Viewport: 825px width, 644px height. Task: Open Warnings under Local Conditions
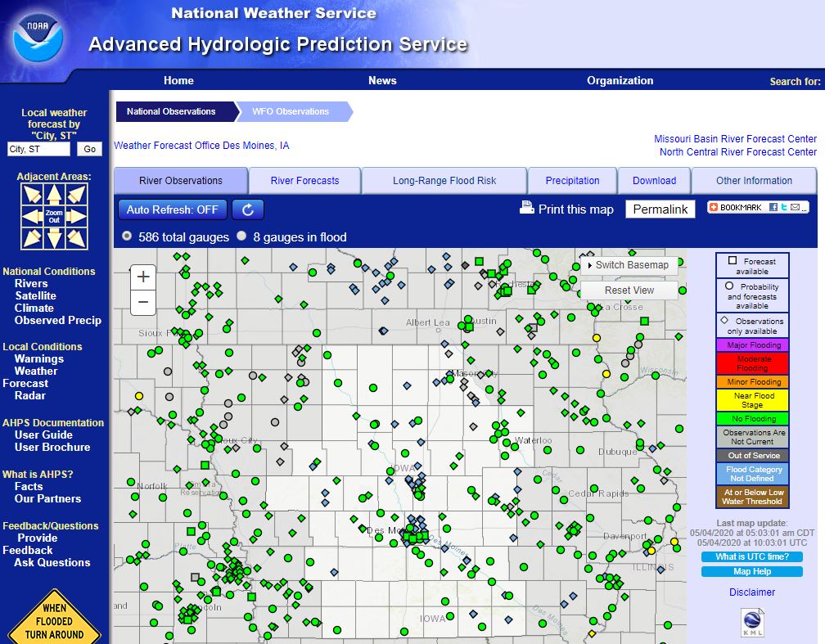pyautogui.click(x=39, y=358)
